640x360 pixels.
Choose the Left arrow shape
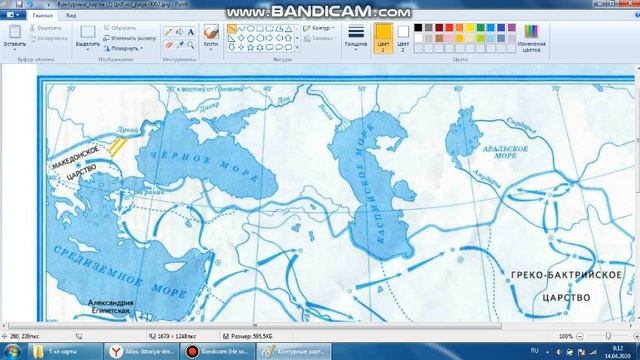point(279,38)
